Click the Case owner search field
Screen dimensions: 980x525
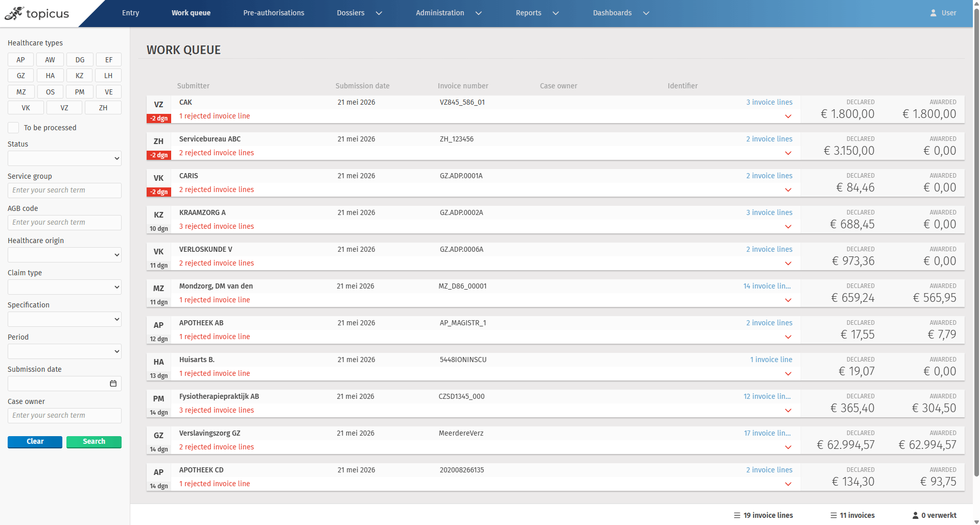pyautogui.click(x=64, y=416)
